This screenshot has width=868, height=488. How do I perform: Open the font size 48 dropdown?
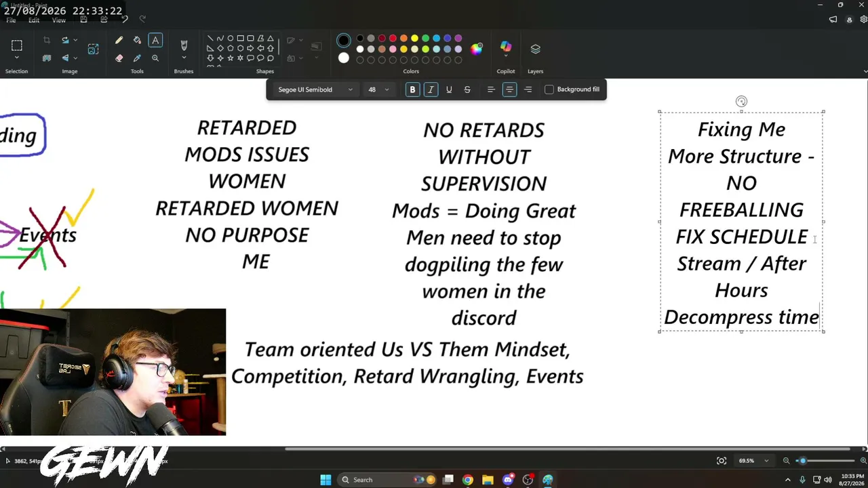(x=378, y=89)
